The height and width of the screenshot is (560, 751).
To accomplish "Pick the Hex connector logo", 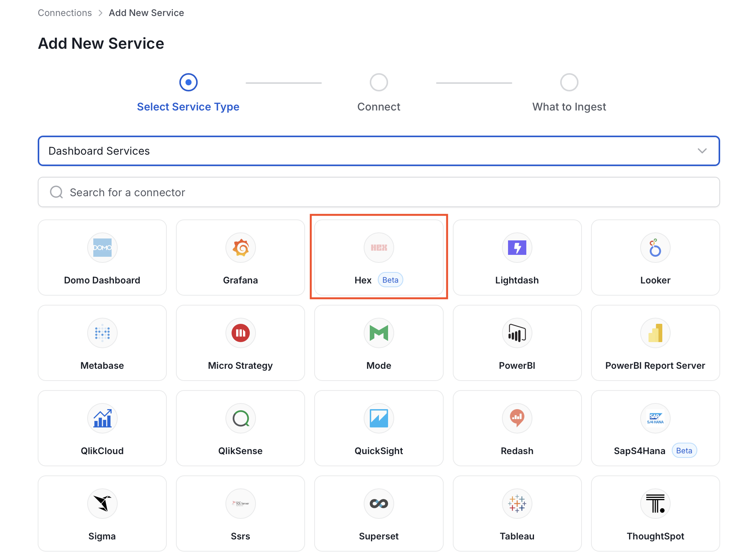I will [379, 248].
